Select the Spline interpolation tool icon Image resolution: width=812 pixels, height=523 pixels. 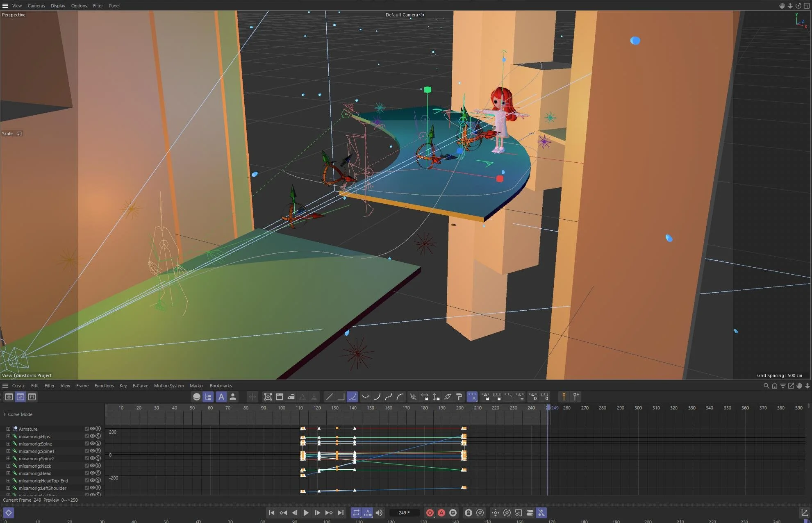coord(353,397)
